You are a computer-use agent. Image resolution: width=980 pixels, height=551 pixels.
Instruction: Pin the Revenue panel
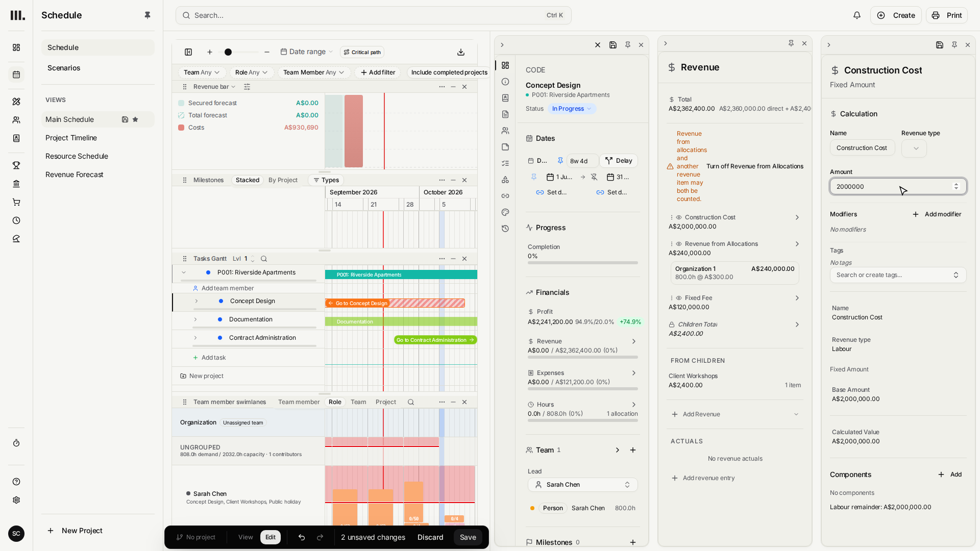click(791, 43)
